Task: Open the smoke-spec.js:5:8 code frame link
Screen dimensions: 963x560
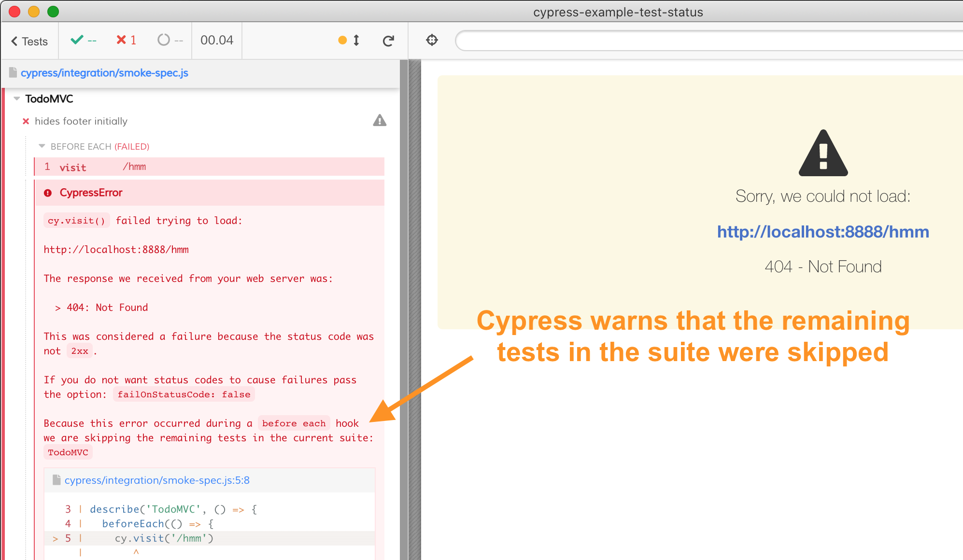Action: tap(157, 480)
